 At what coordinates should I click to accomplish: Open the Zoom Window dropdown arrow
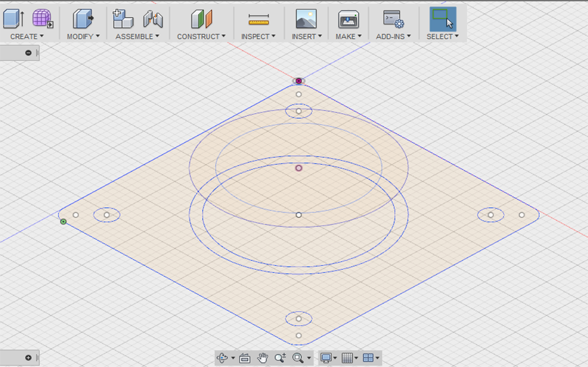point(309,358)
